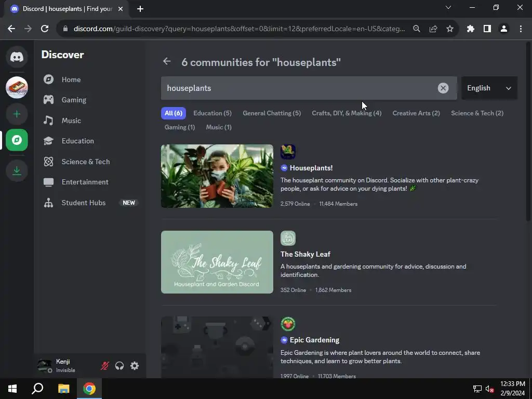Open Science & Tech sidebar category
This screenshot has height=399, width=532.
click(x=91, y=162)
